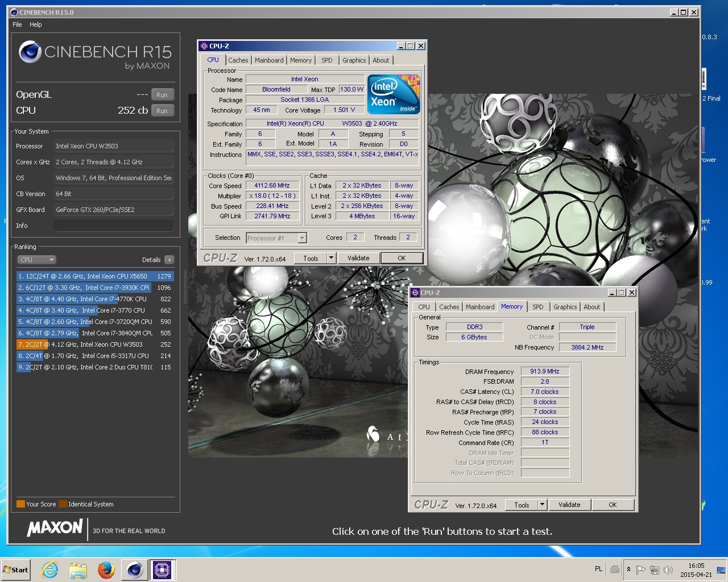
Task: Click the Action Center flag icon
Action: pos(640,569)
